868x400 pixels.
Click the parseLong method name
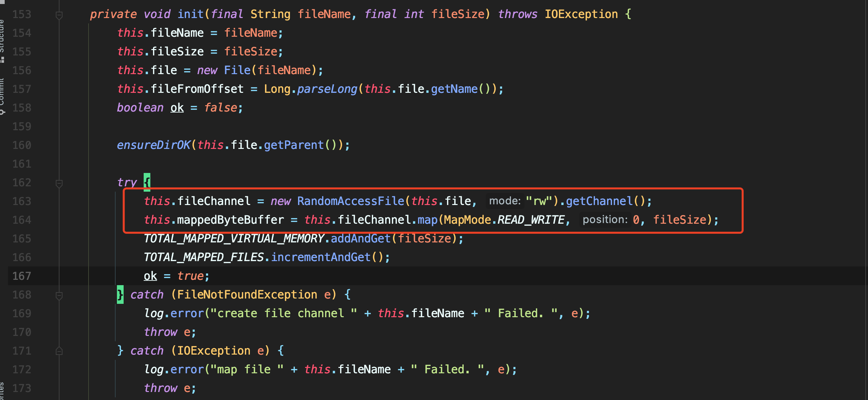tap(327, 89)
